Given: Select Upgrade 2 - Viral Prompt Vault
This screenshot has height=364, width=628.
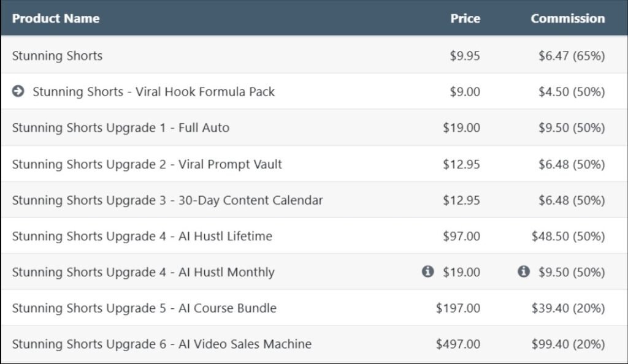Looking at the screenshot, I should pos(147,164).
